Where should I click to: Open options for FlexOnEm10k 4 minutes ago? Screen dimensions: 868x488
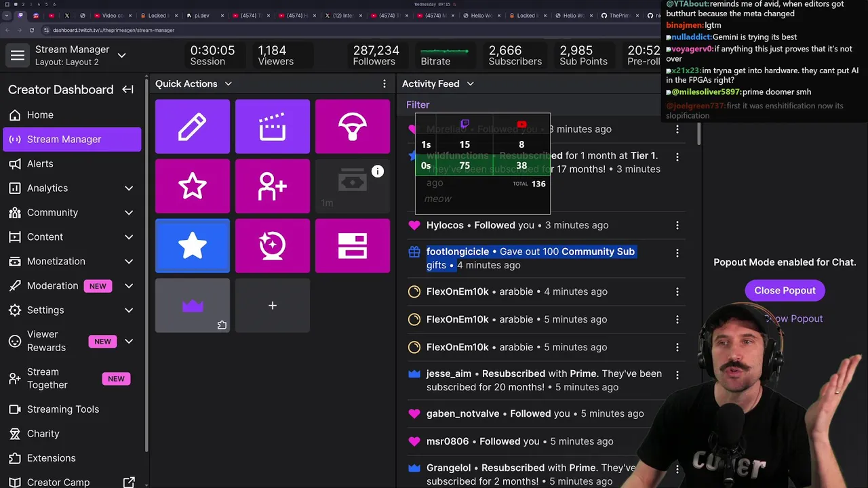click(x=677, y=291)
